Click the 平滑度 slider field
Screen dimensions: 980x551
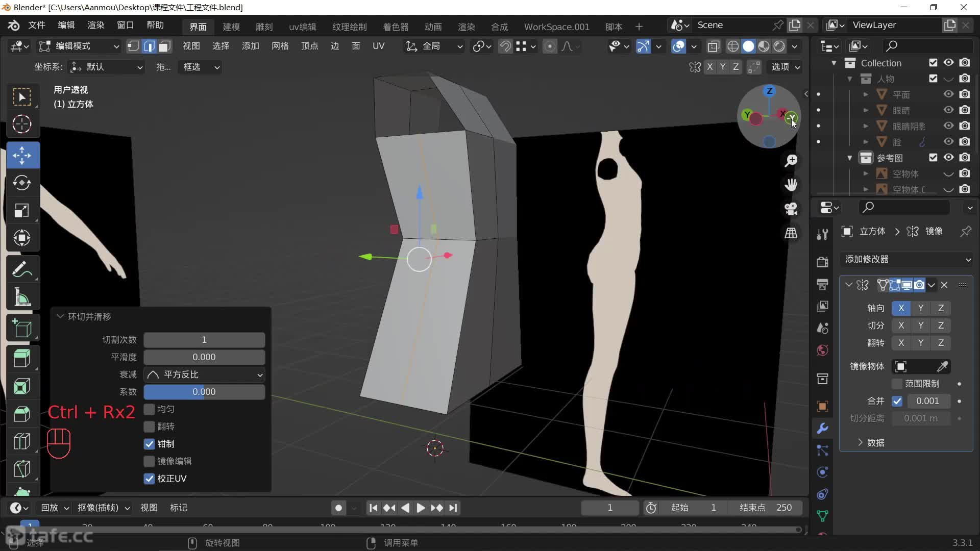pos(204,357)
